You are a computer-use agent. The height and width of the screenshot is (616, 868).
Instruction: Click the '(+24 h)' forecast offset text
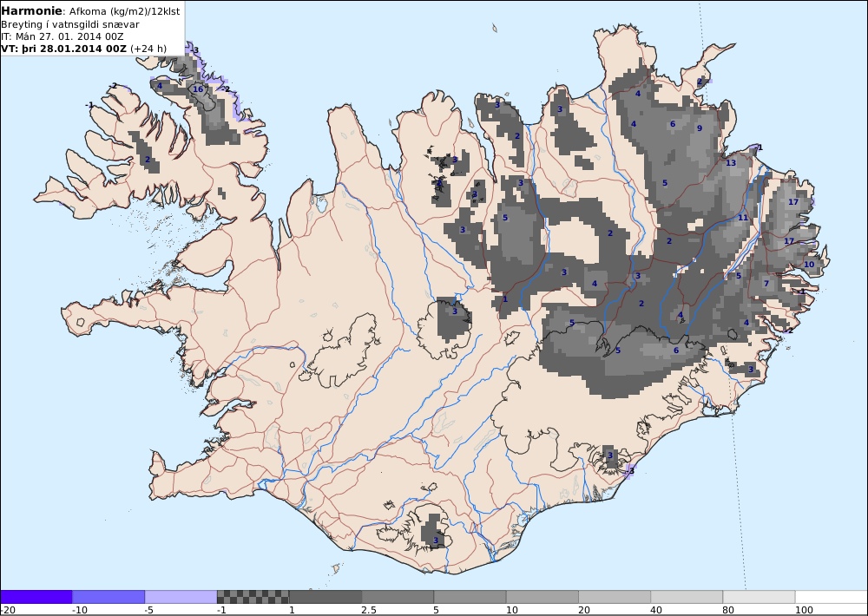coord(148,49)
